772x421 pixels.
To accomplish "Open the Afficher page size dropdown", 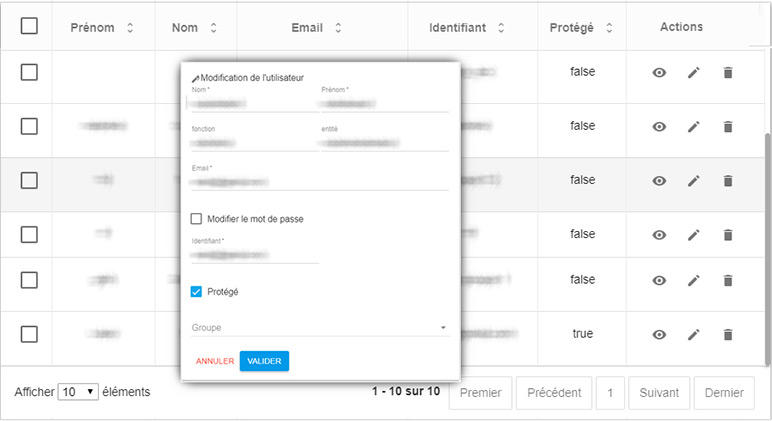I will (78, 392).
